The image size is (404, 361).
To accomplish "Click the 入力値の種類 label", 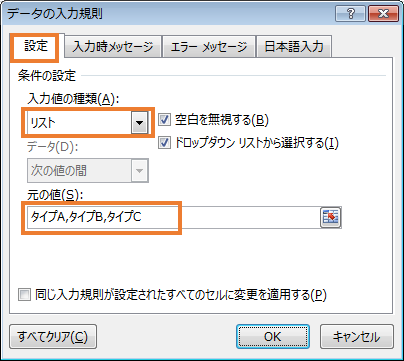I will point(73,99).
